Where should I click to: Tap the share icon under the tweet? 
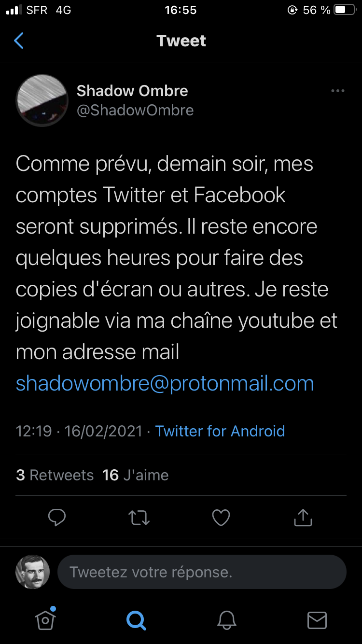(x=303, y=518)
